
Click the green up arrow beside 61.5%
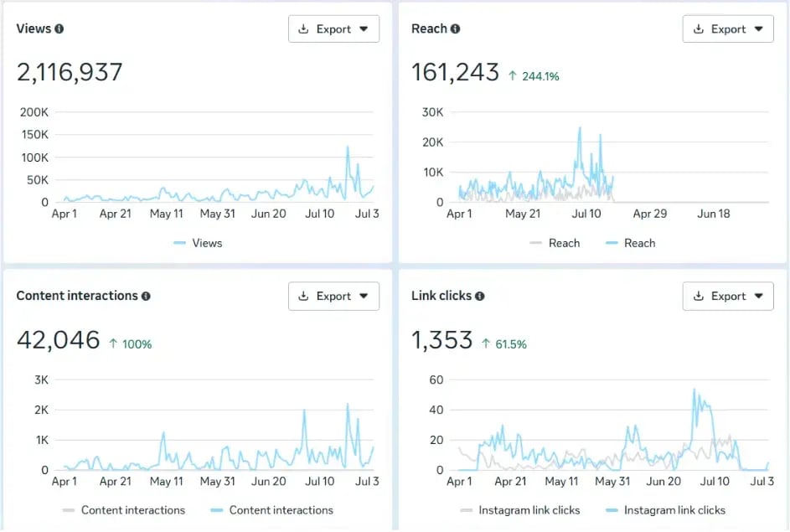(x=486, y=343)
